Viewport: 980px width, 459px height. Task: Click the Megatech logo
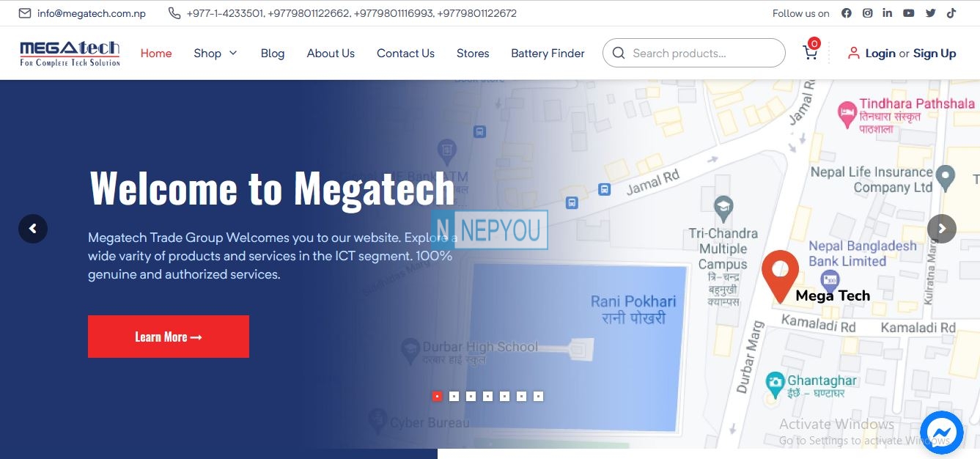[x=70, y=53]
